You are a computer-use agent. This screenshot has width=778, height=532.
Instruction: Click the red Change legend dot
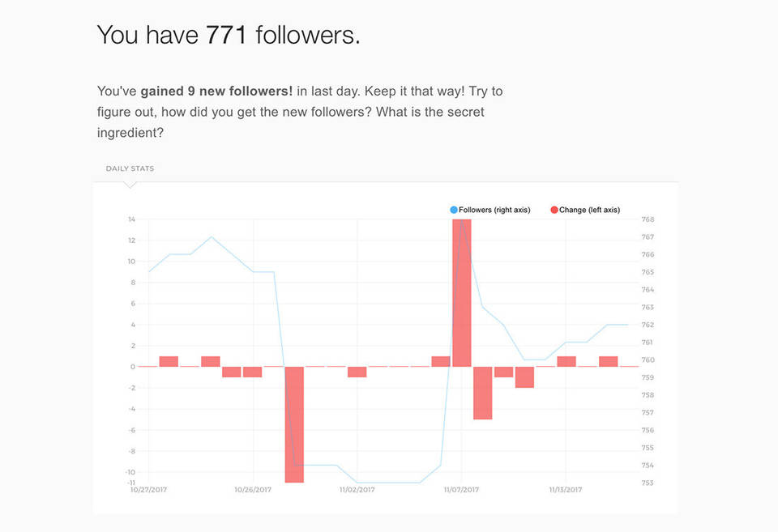click(554, 210)
